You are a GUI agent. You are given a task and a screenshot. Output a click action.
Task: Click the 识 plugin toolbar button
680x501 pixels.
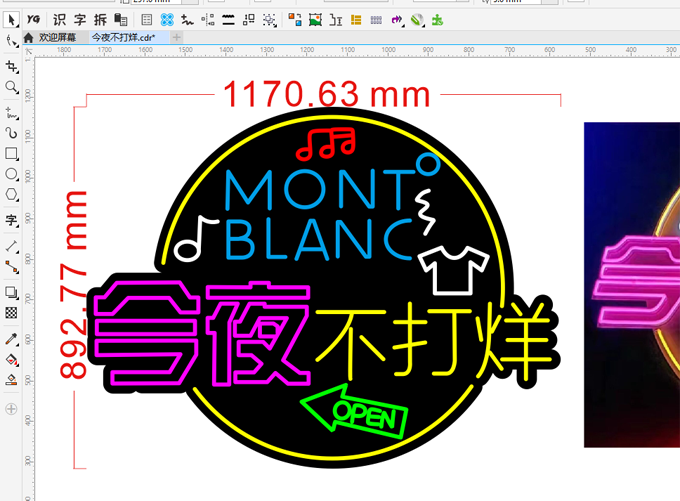[x=59, y=20]
